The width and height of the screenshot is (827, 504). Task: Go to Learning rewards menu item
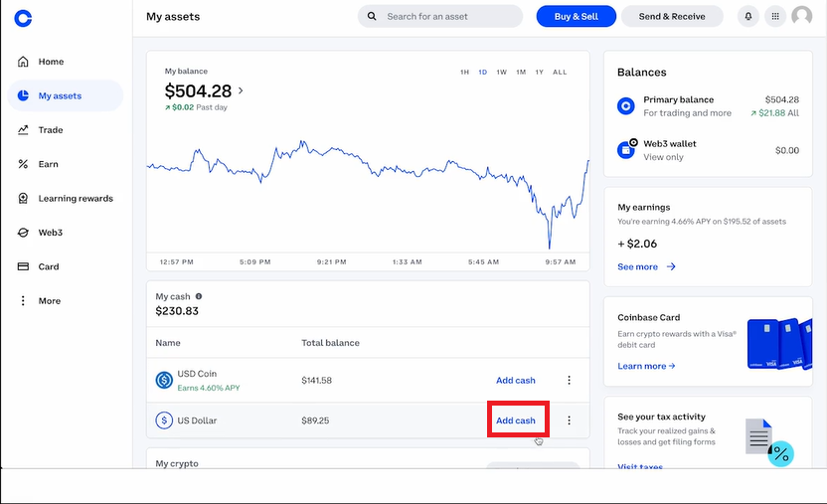[65, 198]
